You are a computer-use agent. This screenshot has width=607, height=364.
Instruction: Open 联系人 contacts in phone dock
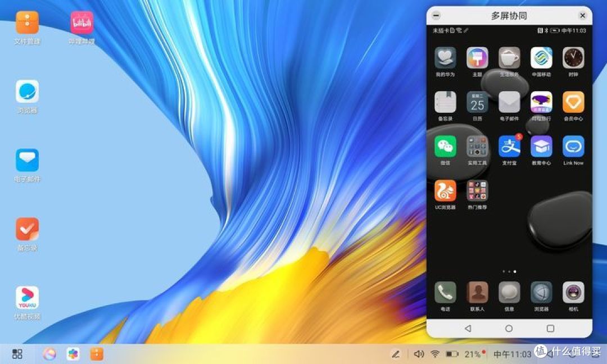point(477,293)
